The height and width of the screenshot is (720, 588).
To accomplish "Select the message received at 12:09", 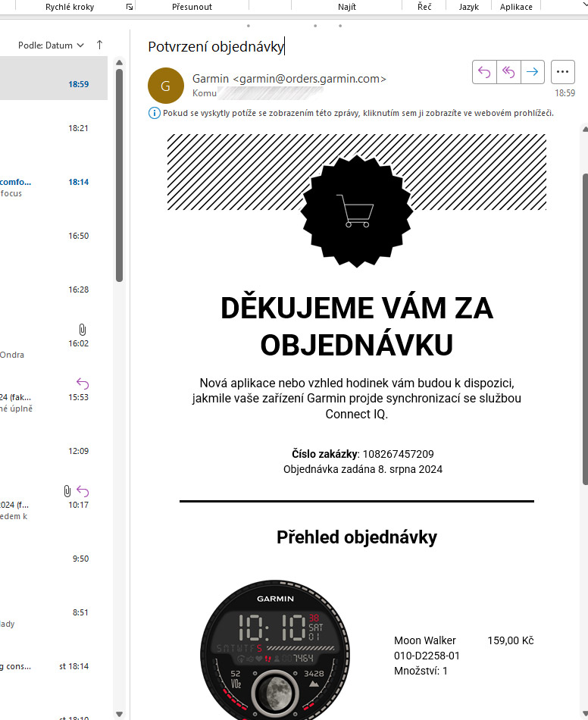I will click(x=54, y=451).
